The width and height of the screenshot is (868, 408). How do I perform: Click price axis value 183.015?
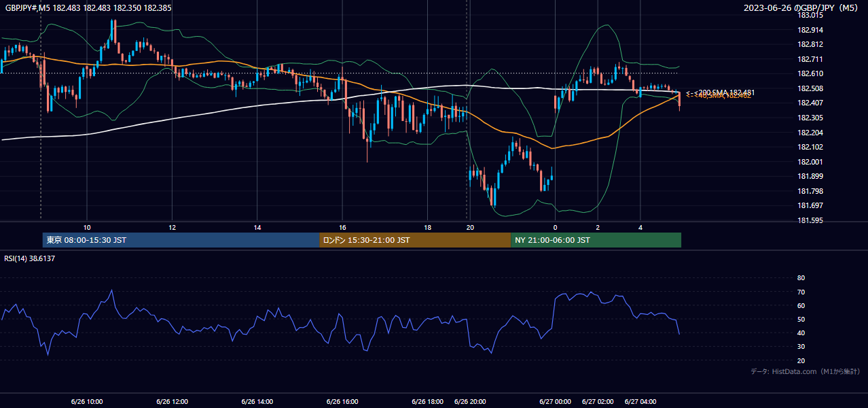(x=810, y=15)
